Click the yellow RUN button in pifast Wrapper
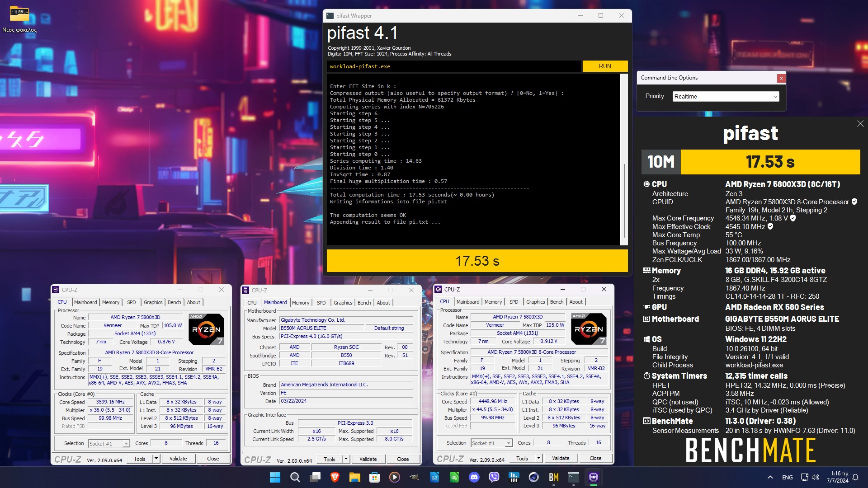 [x=605, y=66]
